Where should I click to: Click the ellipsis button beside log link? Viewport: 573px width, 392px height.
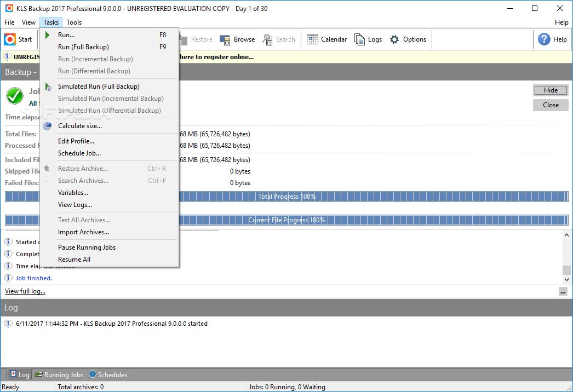(x=563, y=292)
